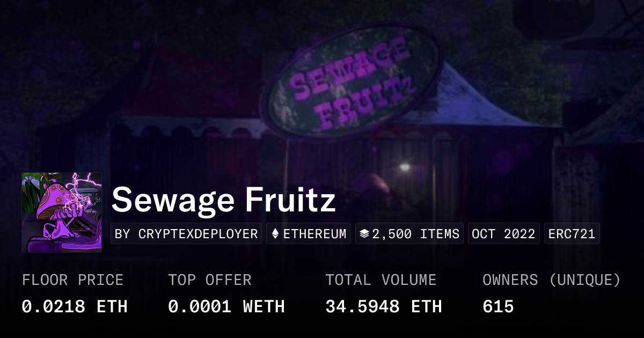The image size is (644, 338).
Task: Click the FLOOR PRICE label
Action: coord(72,280)
